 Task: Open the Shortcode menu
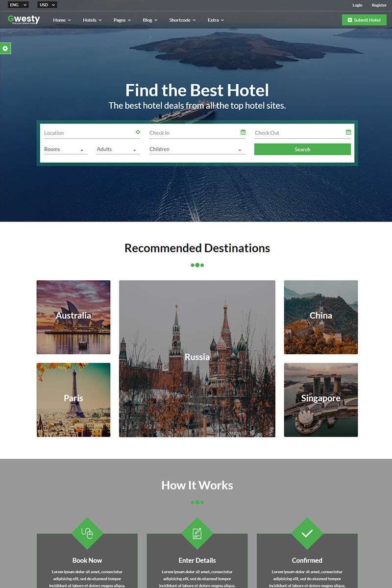[182, 20]
